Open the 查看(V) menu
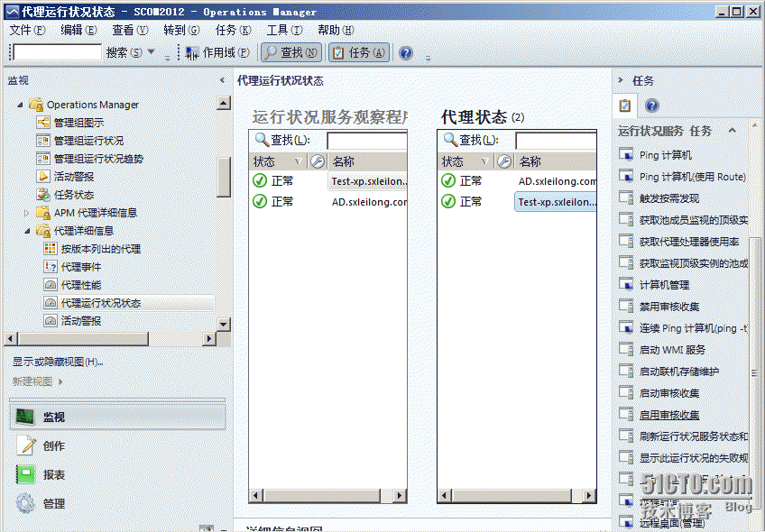The height and width of the screenshot is (532, 765). tap(130, 31)
